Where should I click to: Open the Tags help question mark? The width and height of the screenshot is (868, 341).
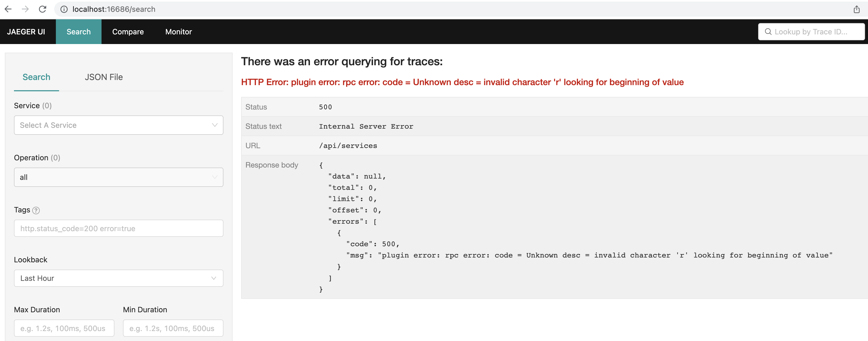coord(36,210)
